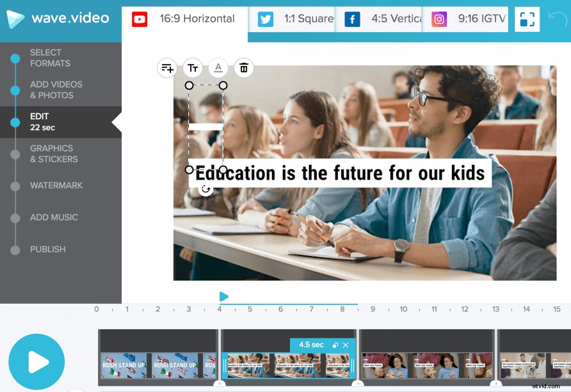571x392 pixels.
Task: Add a new text element
Action: (167, 68)
